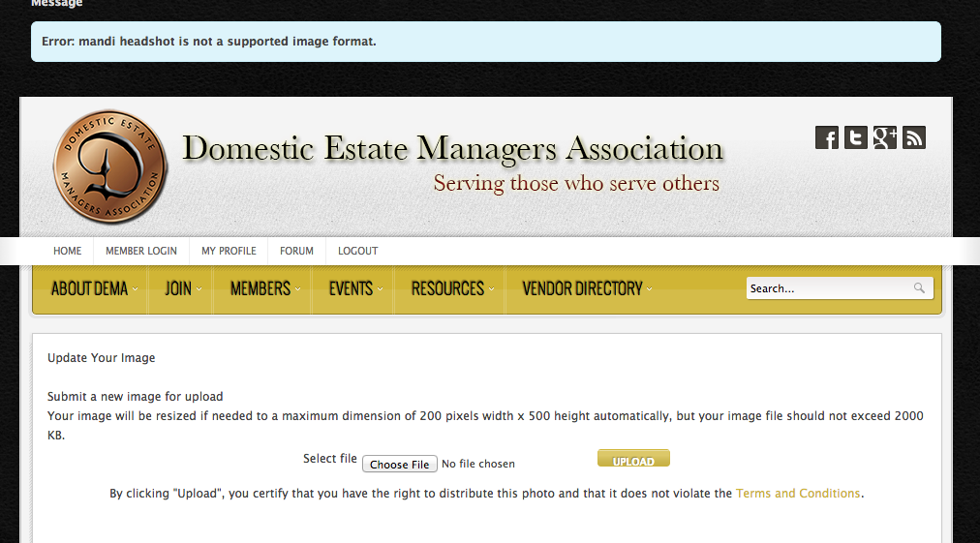Click 'Submit a new image for upload' text
Viewport: 980px width, 543px height.
(x=135, y=396)
